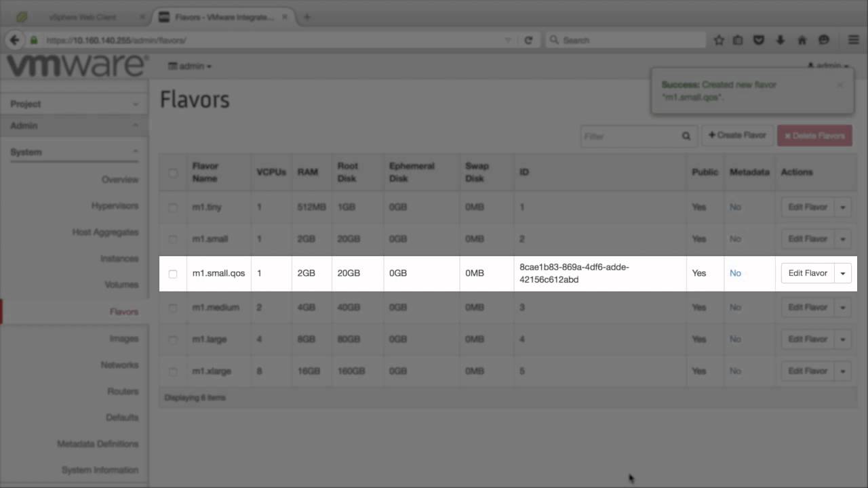
Task: Go back with the browser back arrow
Action: (x=14, y=40)
